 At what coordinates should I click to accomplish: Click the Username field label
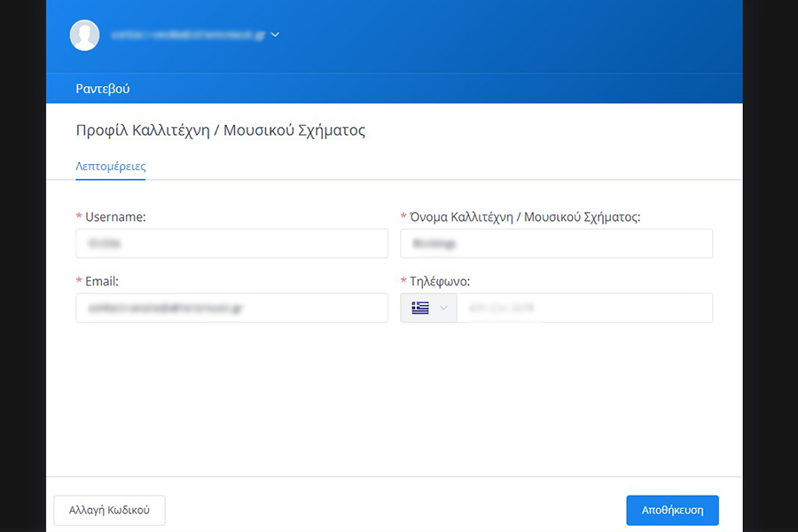coord(115,216)
